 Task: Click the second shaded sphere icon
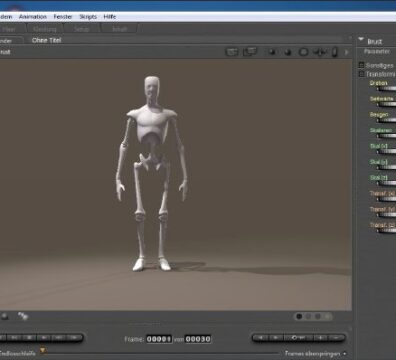coord(287,52)
